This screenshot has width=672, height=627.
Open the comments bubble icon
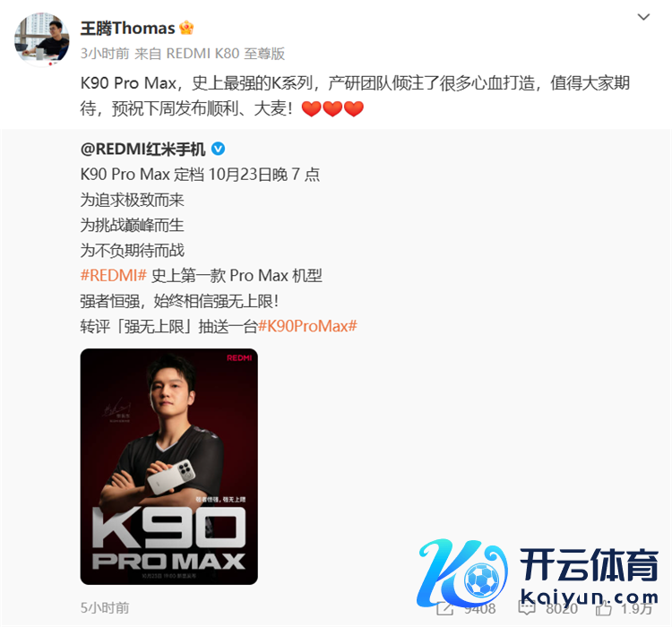click(x=526, y=608)
